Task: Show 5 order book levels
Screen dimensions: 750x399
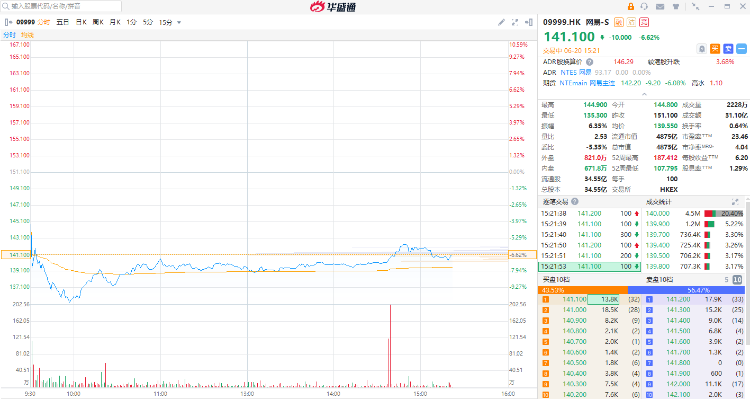Action: point(726,279)
